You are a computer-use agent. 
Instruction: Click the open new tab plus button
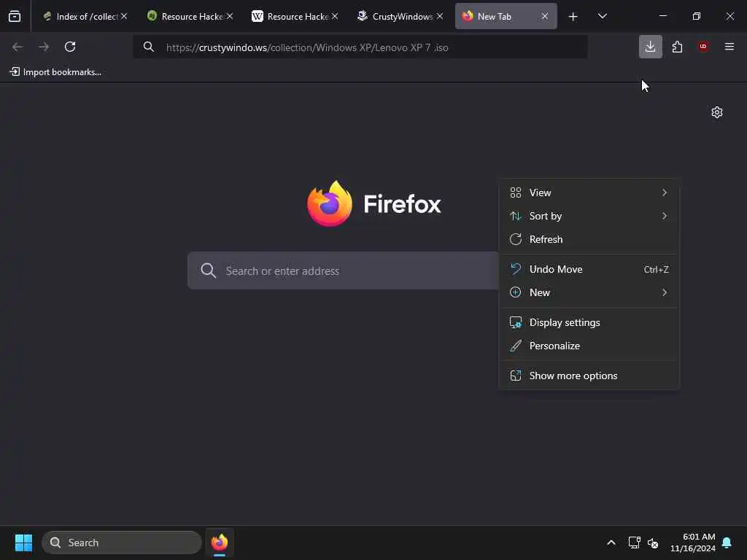tap(573, 17)
